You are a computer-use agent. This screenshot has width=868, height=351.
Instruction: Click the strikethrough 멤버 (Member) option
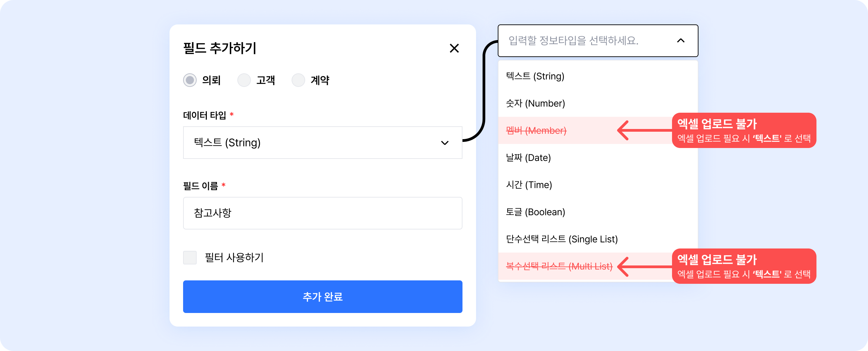click(536, 130)
